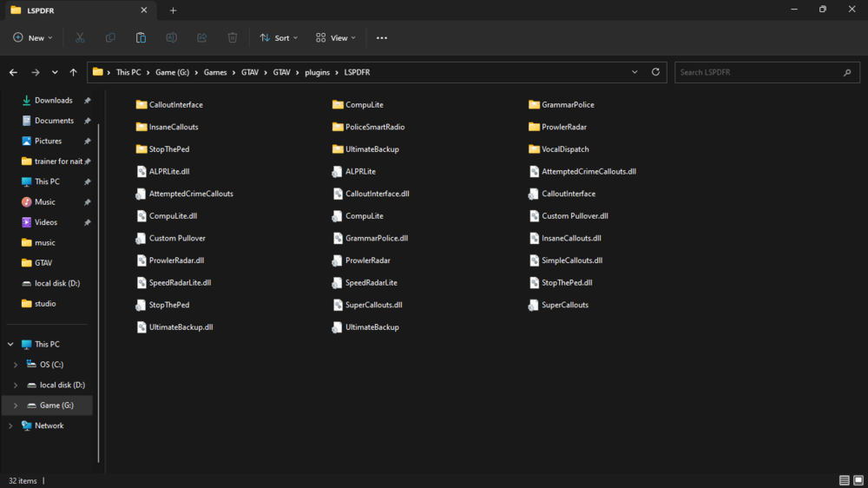The height and width of the screenshot is (488, 868).
Task: Collapse This PC tree node
Action: (x=10, y=345)
